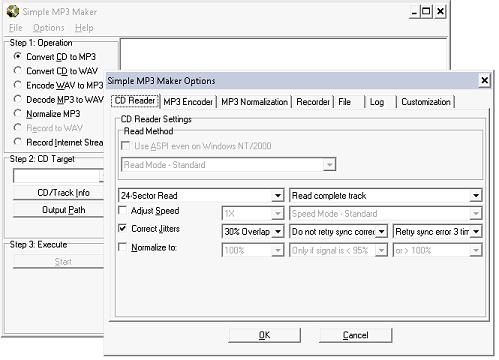The height and width of the screenshot is (360, 499).
Task: Open the Help menu
Action: tap(84, 28)
